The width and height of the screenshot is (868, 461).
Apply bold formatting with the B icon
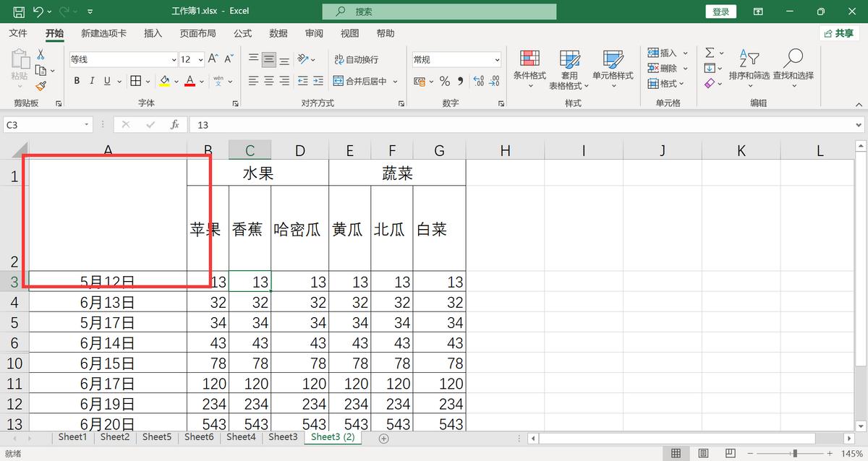click(x=76, y=81)
